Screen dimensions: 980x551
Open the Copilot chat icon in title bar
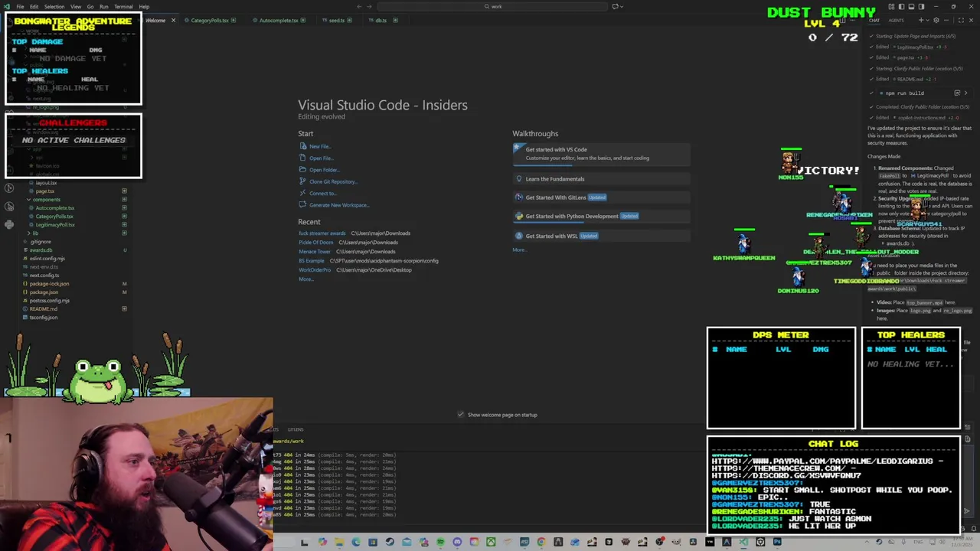coord(615,6)
